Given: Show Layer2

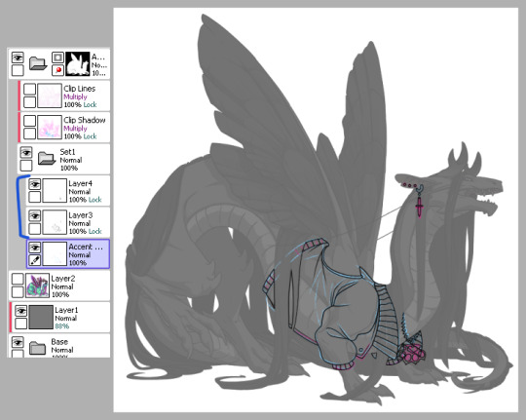Looking at the screenshot, I should tap(18, 279).
